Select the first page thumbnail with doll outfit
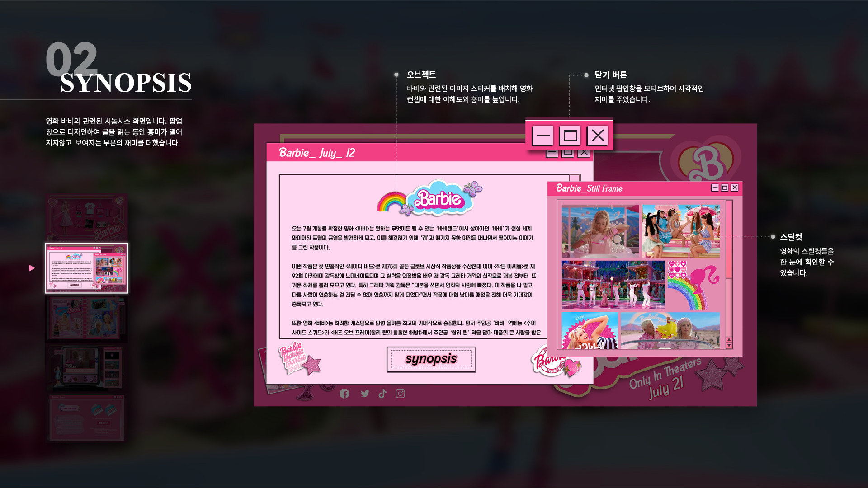 pyautogui.click(x=86, y=217)
